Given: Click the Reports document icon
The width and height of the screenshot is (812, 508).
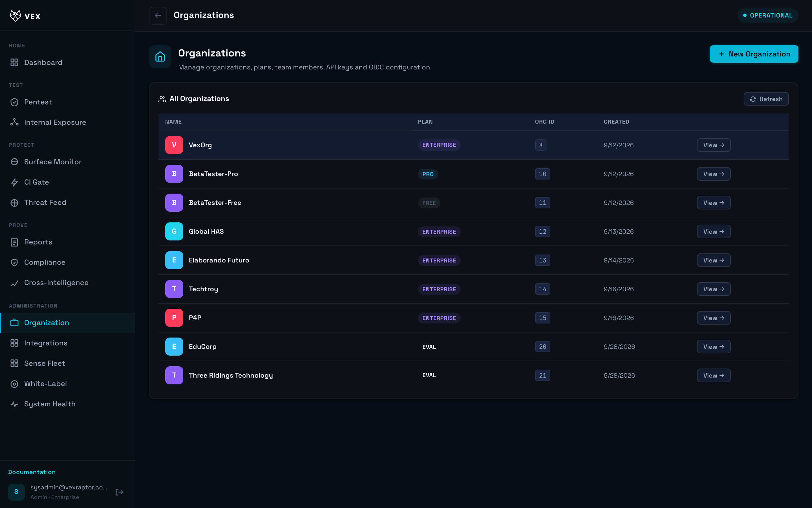Looking at the screenshot, I should [14, 242].
